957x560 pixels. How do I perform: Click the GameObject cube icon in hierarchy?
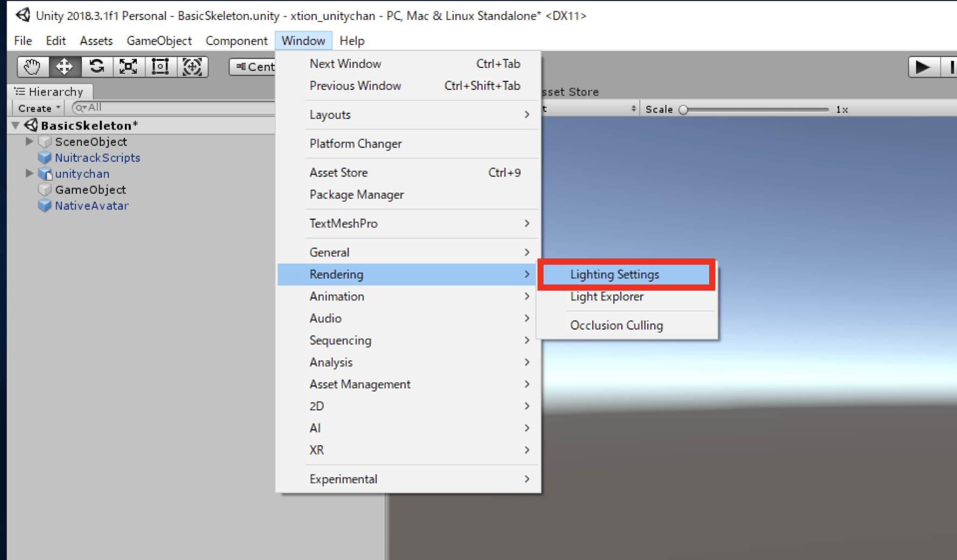(x=45, y=190)
